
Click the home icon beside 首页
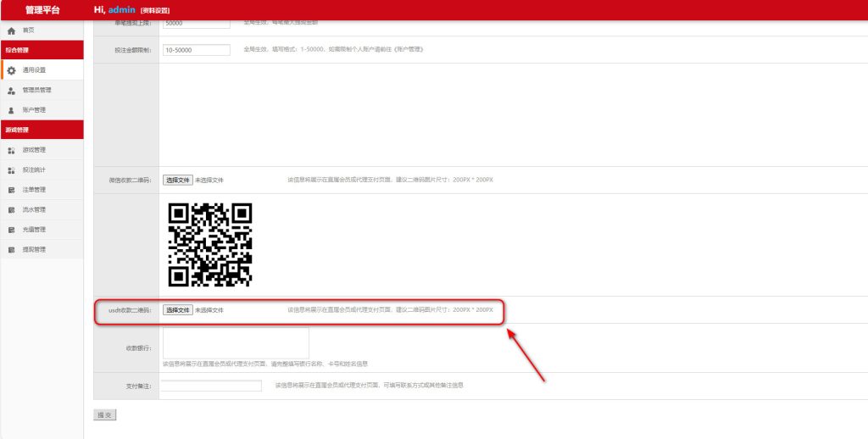(12, 31)
